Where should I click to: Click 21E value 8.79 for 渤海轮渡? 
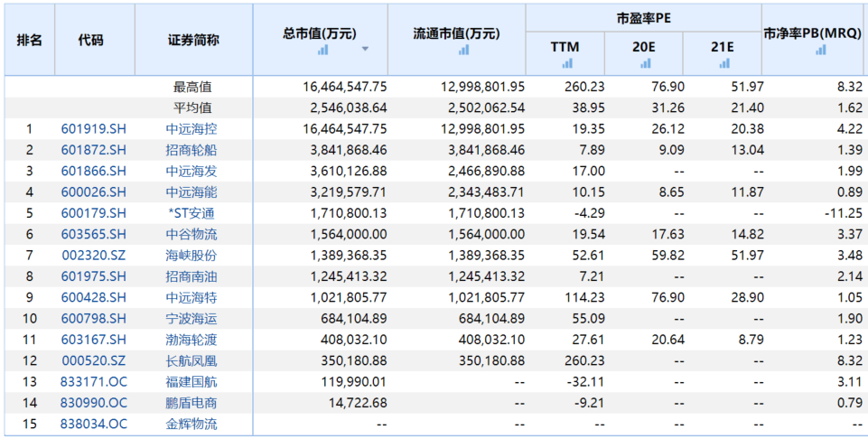click(x=751, y=340)
